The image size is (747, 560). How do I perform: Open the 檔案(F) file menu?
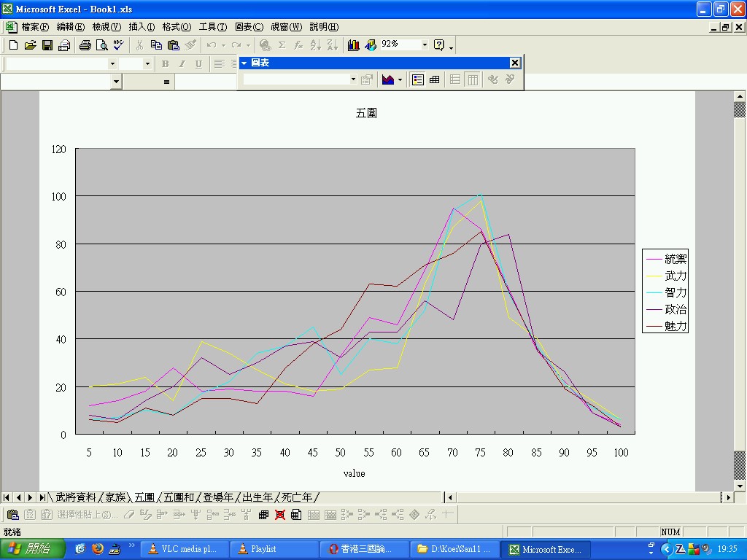(35, 27)
